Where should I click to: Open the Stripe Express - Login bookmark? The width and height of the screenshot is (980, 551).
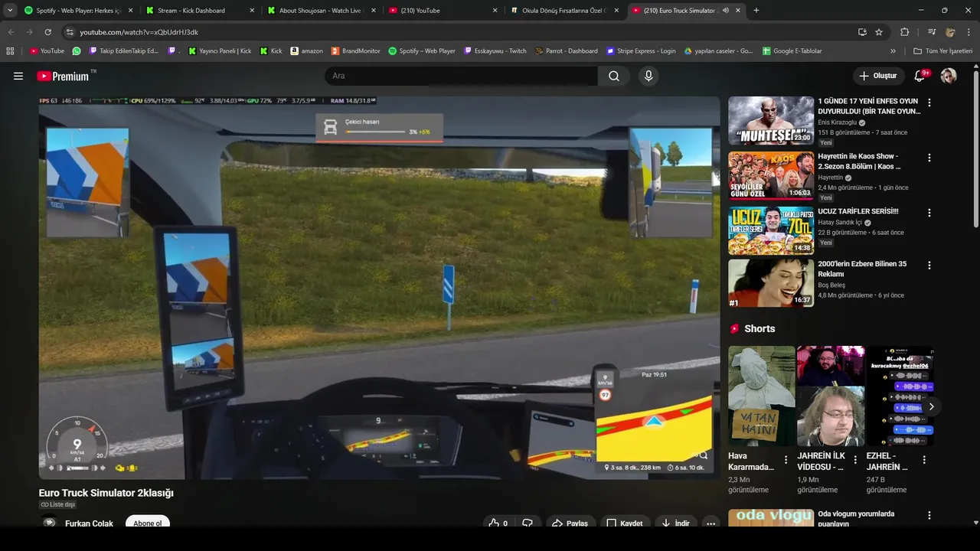tap(642, 51)
